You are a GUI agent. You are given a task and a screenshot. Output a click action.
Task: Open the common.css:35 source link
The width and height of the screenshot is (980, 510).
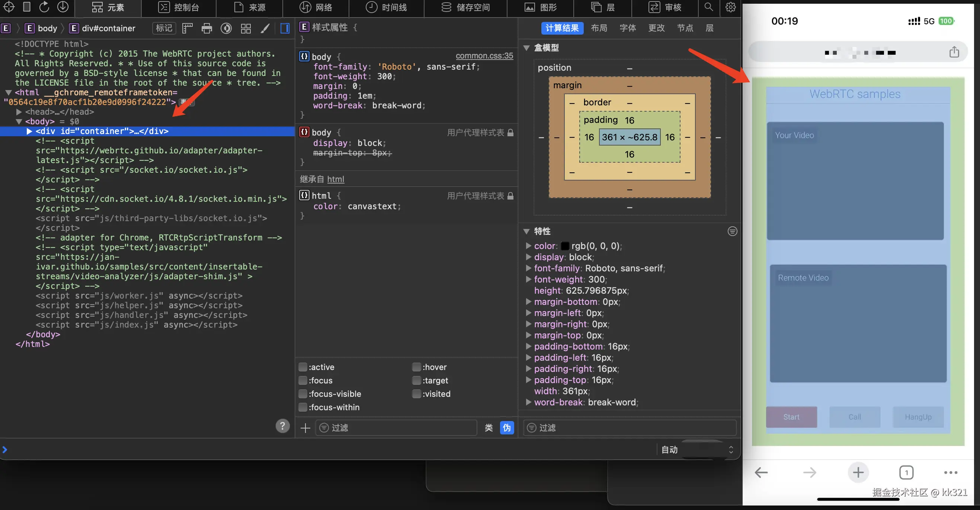tap(484, 56)
